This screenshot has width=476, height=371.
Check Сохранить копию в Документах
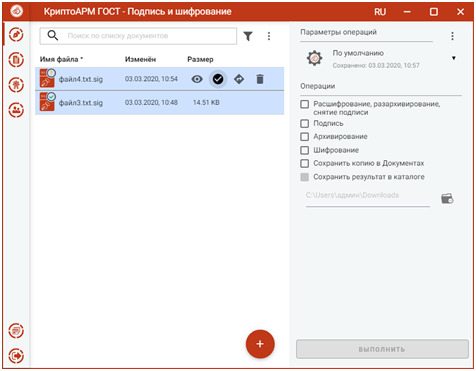(304, 163)
